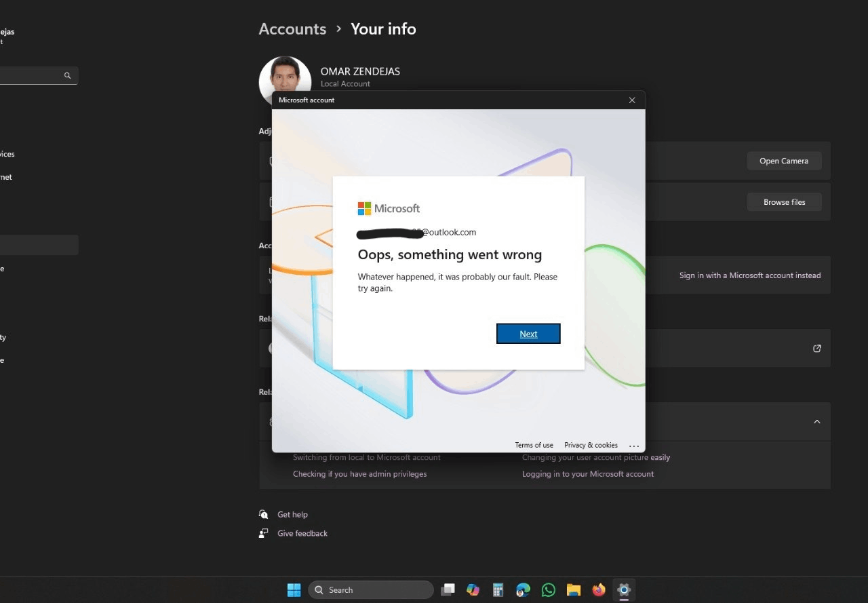Click the 'Local Account' label
The image size is (868, 603).
[x=345, y=84]
